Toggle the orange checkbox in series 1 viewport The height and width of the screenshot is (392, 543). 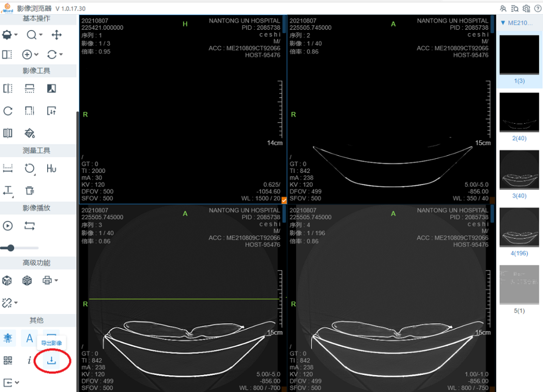[284, 200]
